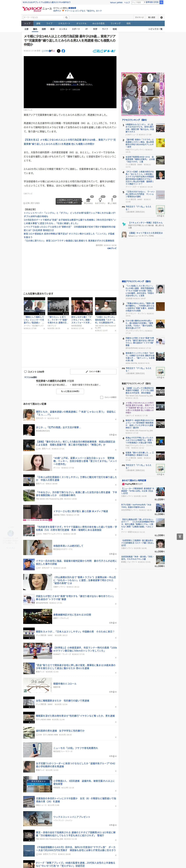Open the 歯科医師の男を逮捕 article
Image resolution: width=186 pixels, height=868 pixels.
pyautogui.click(x=60, y=731)
